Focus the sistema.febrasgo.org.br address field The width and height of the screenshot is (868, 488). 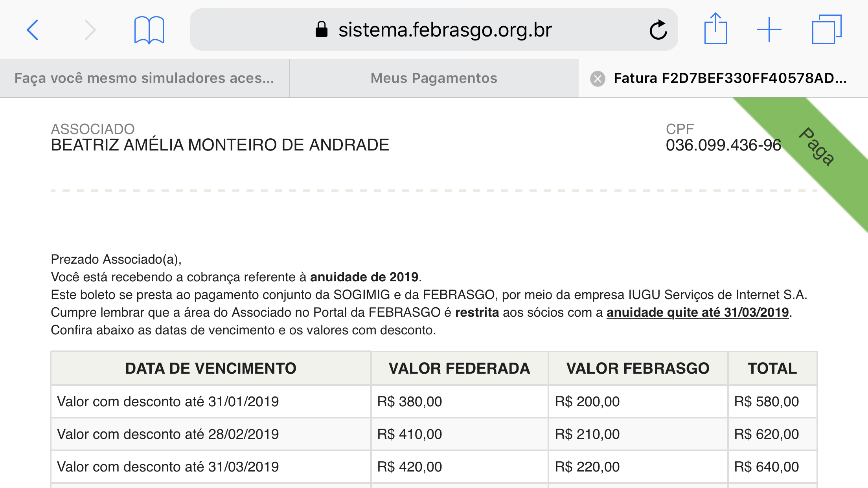pos(445,30)
